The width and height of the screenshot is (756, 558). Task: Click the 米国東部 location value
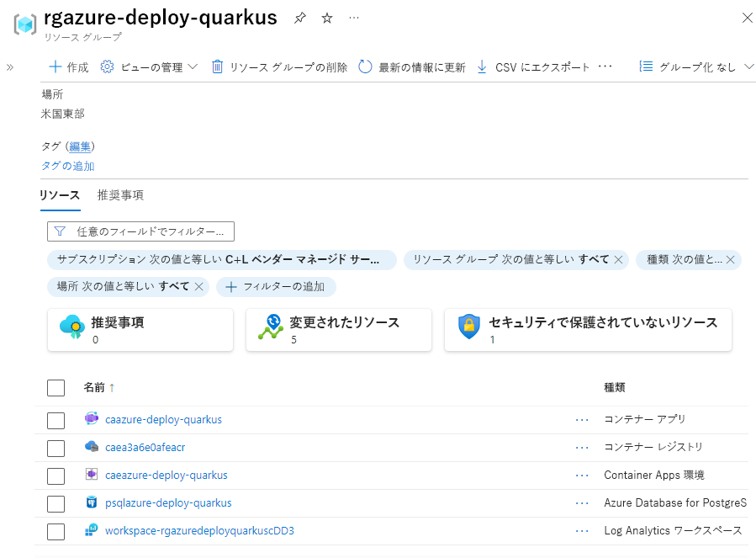tap(63, 114)
